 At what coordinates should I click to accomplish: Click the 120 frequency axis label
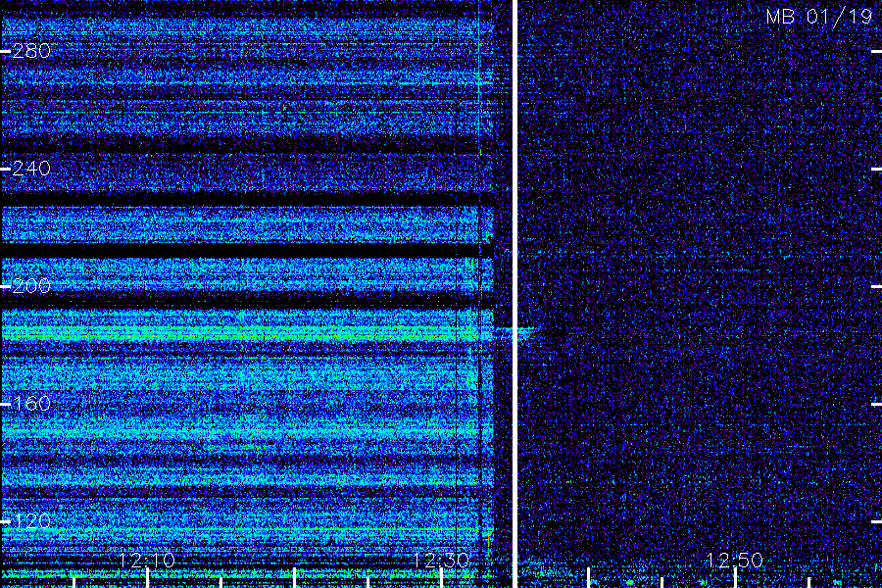click(31, 521)
